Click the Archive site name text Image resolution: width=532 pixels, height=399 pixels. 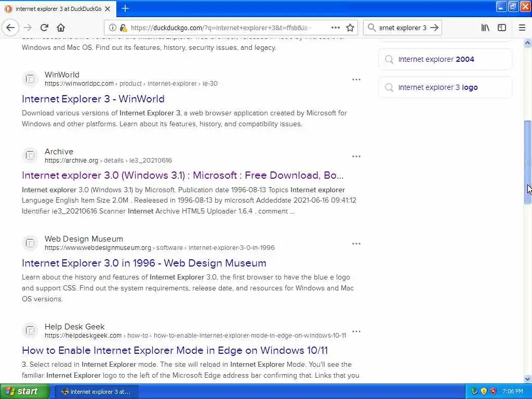coord(59,151)
